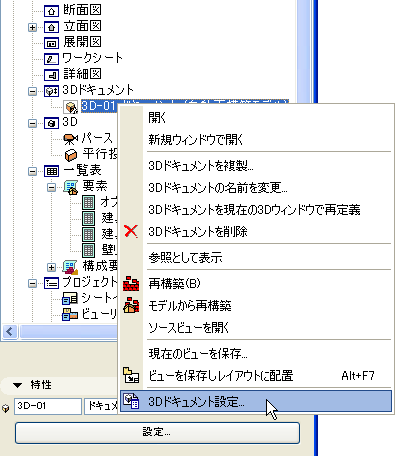Image resolution: width=397 pixels, height=456 pixels.
Task: Click the 3Dドキュメント folder icon
Action: point(51,91)
